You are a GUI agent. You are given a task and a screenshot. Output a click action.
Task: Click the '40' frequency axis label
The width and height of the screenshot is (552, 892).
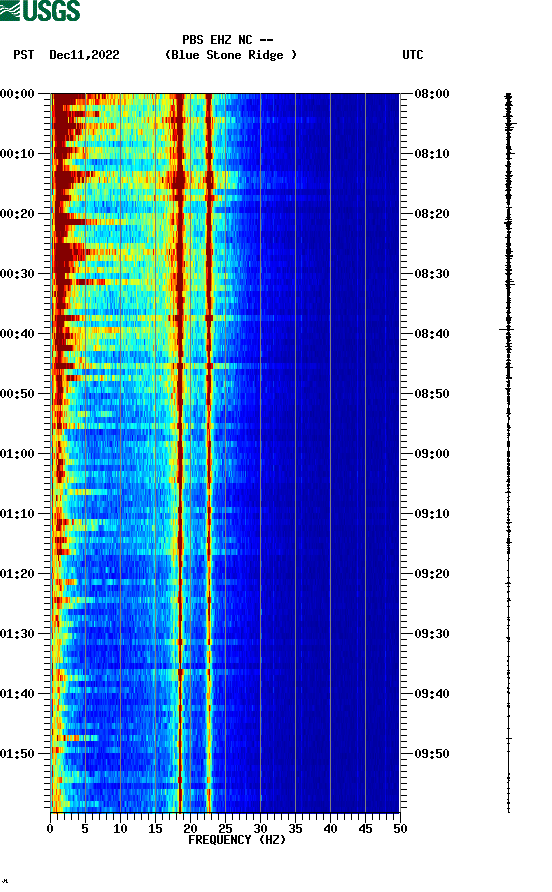click(330, 829)
